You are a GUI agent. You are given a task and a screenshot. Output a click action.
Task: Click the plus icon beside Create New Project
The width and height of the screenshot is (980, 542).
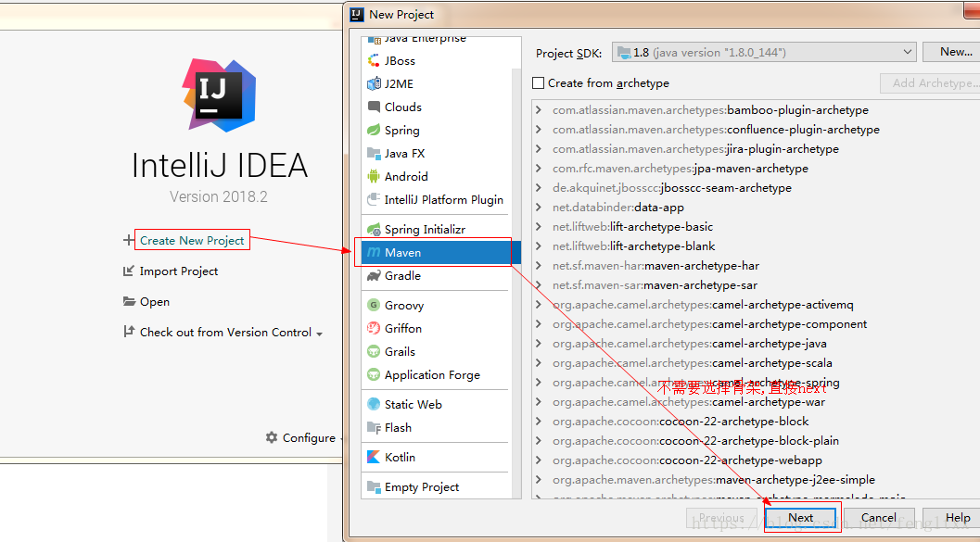tap(128, 240)
